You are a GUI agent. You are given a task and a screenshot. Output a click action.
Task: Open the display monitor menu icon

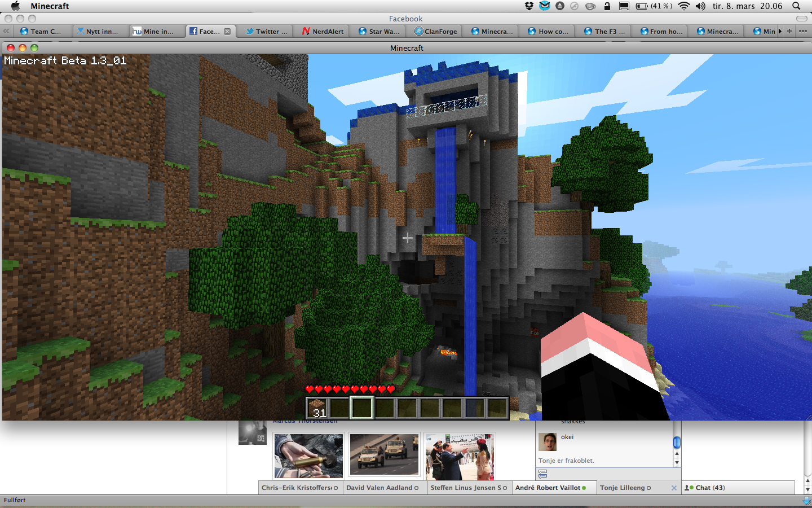point(624,6)
